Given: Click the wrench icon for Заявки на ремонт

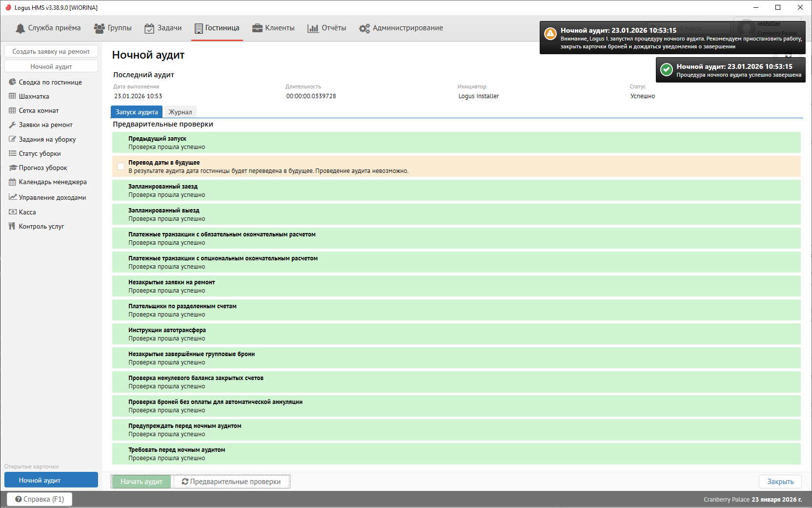Looking at the screenshot, I should tap(13, 125).
